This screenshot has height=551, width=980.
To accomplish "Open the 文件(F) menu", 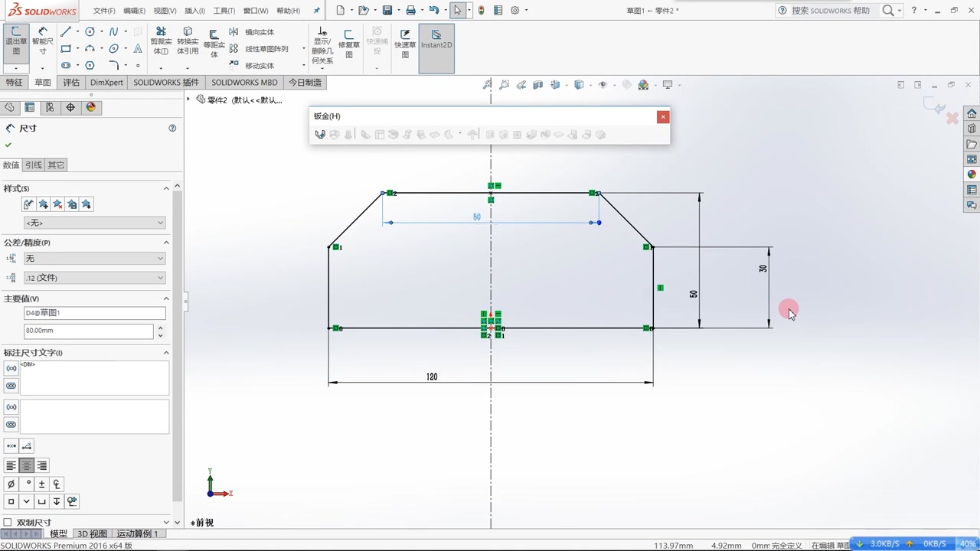I will pos(104,11).
